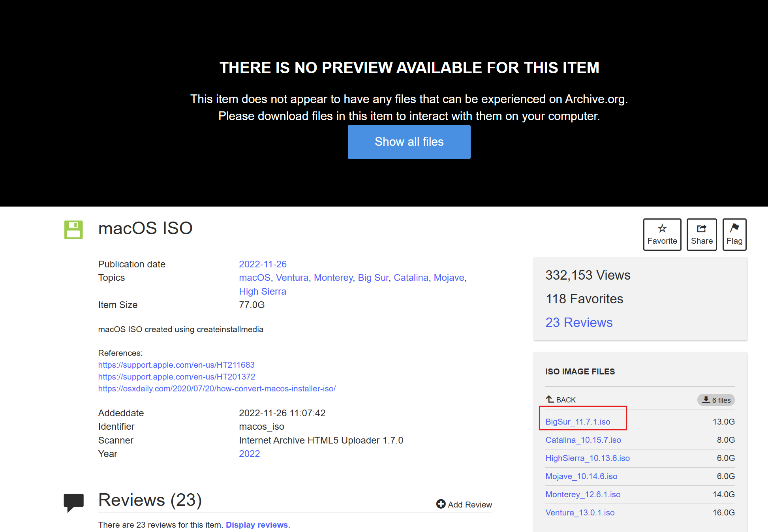Select the Item Size value 77.0G

pos(252,305)
